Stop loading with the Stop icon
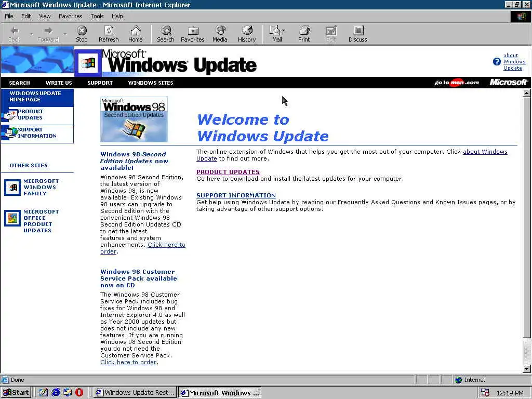532x399 pixels. pos(82,34)
